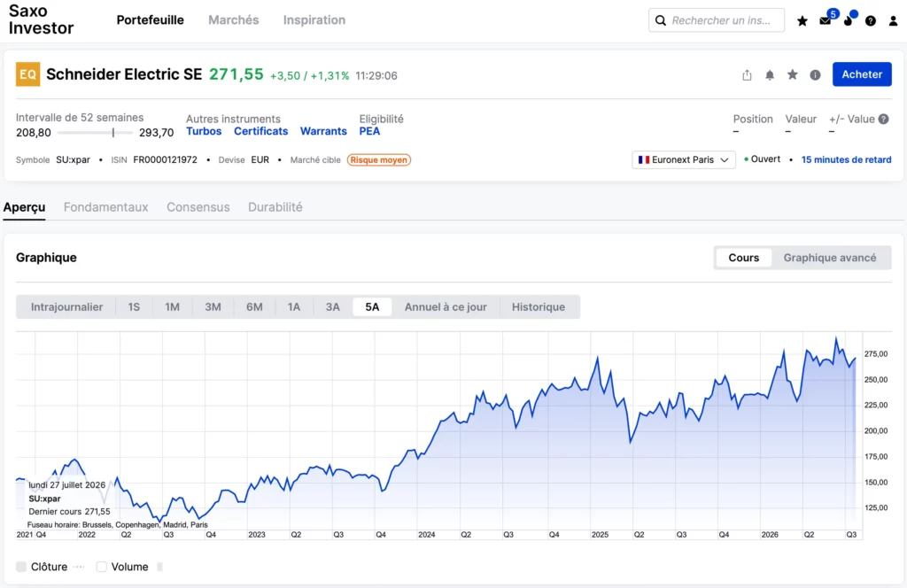Click the ISIN FR0000121972 value
This screenshot has height=588, width=907.
tap(165, 159)
